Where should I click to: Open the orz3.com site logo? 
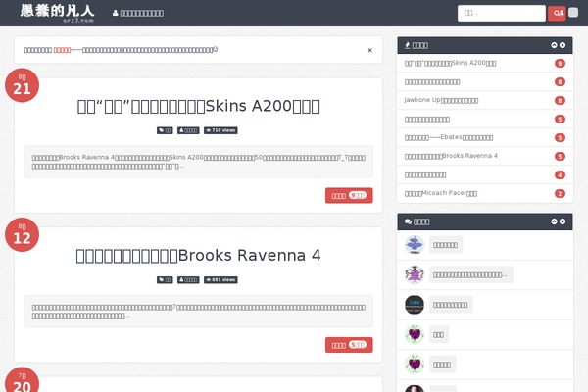click(57, 14)
